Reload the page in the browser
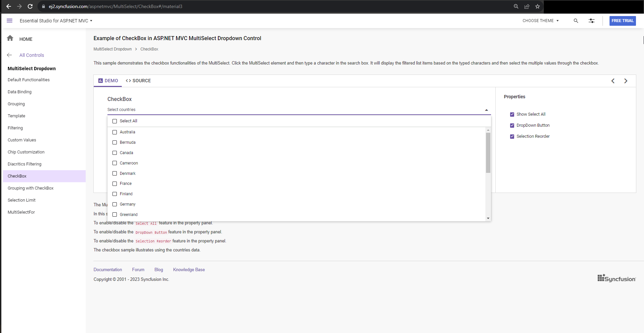 (30, 6)
